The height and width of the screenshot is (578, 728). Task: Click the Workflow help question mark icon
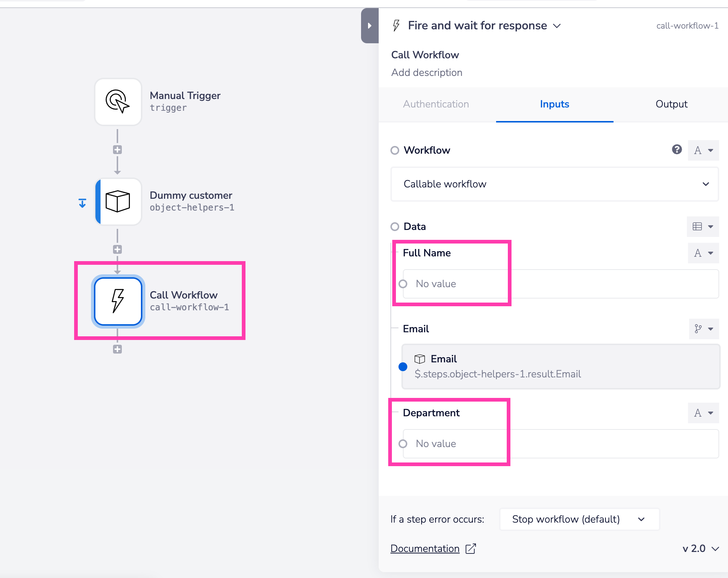tap(677, 150)
